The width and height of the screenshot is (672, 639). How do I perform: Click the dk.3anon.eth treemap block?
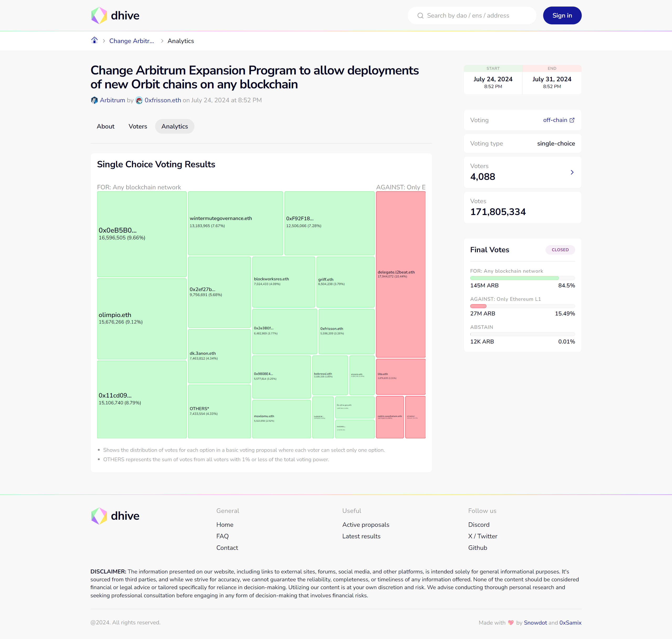pos(220,356)
